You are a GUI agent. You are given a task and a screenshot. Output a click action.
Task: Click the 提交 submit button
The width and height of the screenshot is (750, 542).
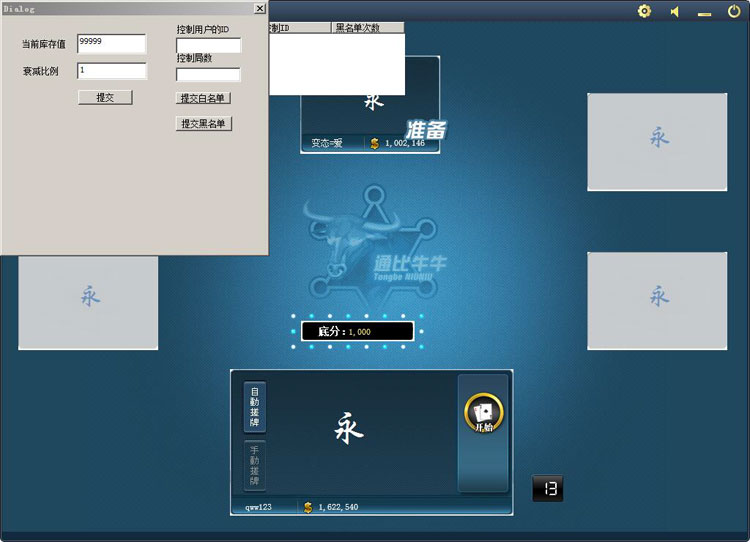point(105,97)
